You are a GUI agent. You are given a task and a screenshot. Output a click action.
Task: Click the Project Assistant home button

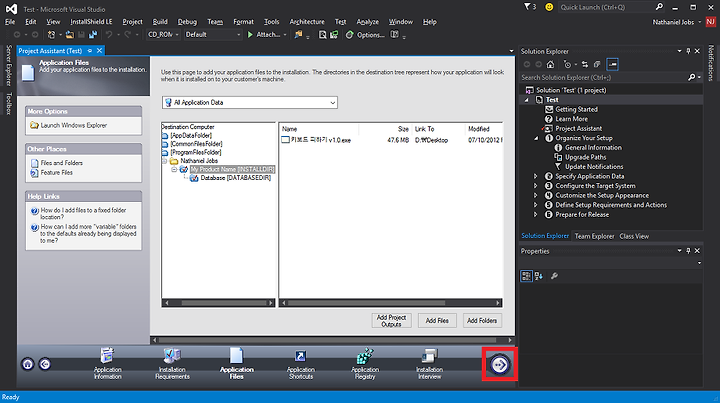click(28, 364)
